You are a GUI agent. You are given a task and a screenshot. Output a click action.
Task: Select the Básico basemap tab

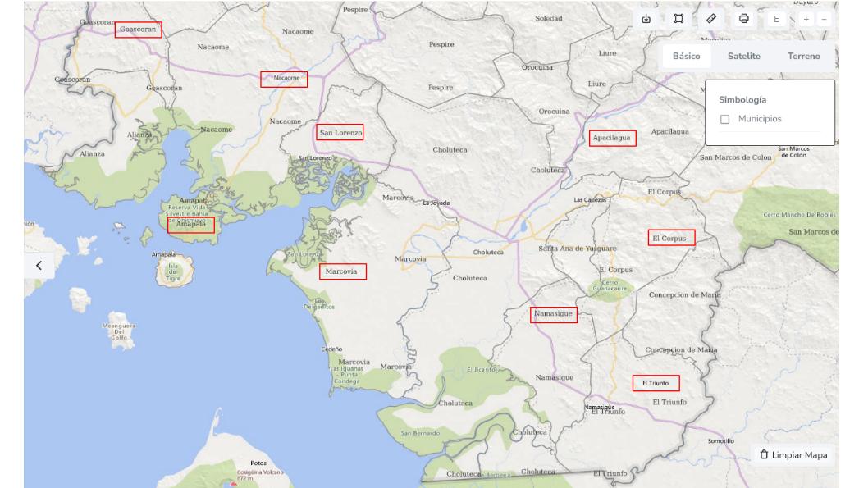686,56
